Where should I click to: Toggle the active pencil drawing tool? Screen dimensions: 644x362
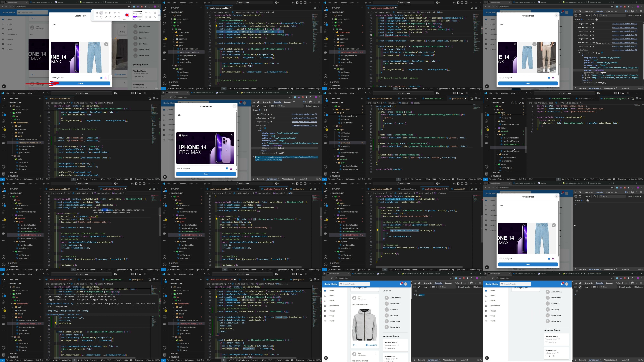pos(101,13)
